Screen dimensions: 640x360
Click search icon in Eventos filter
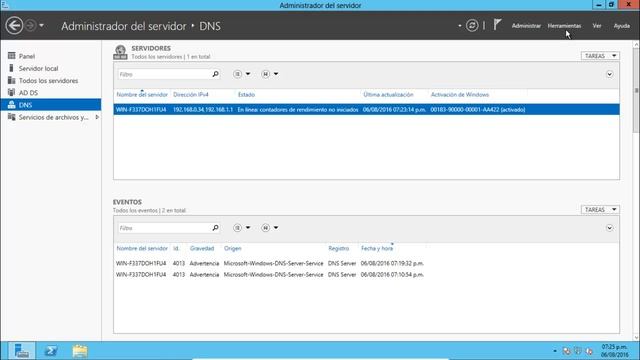click(x=216, y=228)
